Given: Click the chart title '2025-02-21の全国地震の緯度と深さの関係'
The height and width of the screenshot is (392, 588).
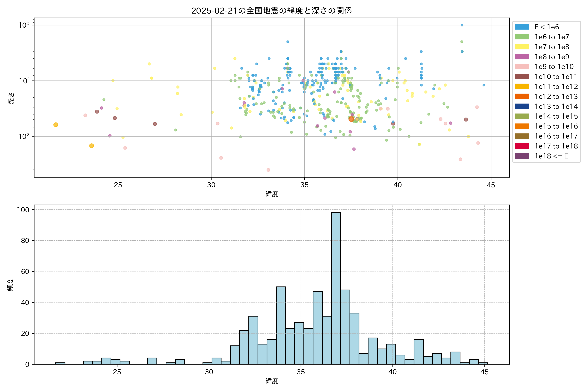Looking at the screenshot, I should [271, 11].
